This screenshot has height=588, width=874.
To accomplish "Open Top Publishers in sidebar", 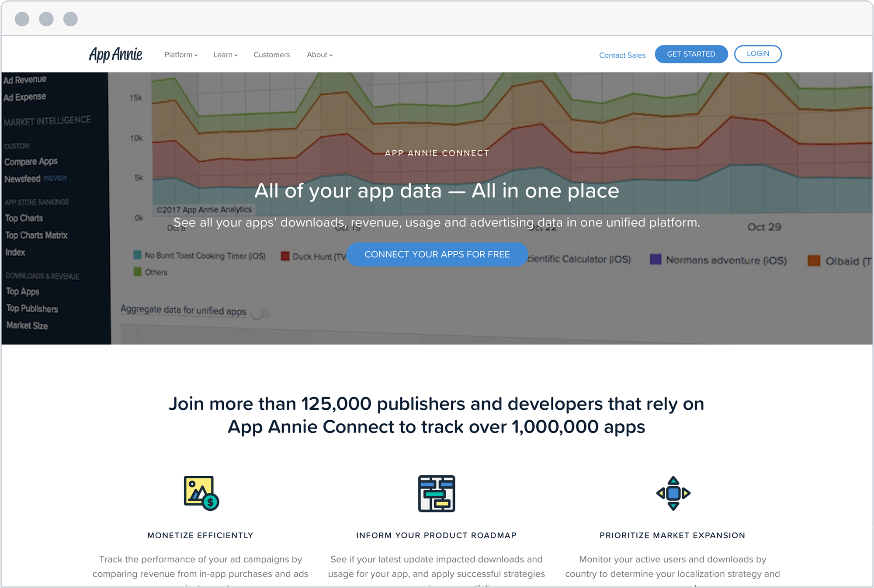I will 32,308.
